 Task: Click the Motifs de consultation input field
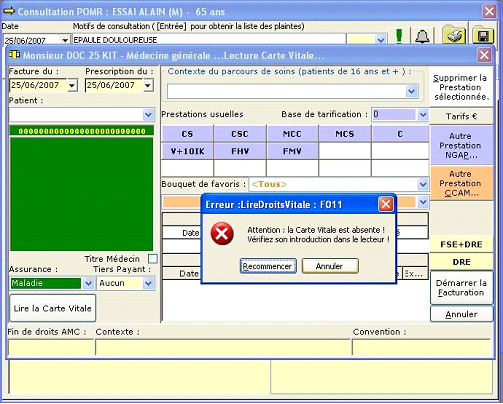[209, 40]
